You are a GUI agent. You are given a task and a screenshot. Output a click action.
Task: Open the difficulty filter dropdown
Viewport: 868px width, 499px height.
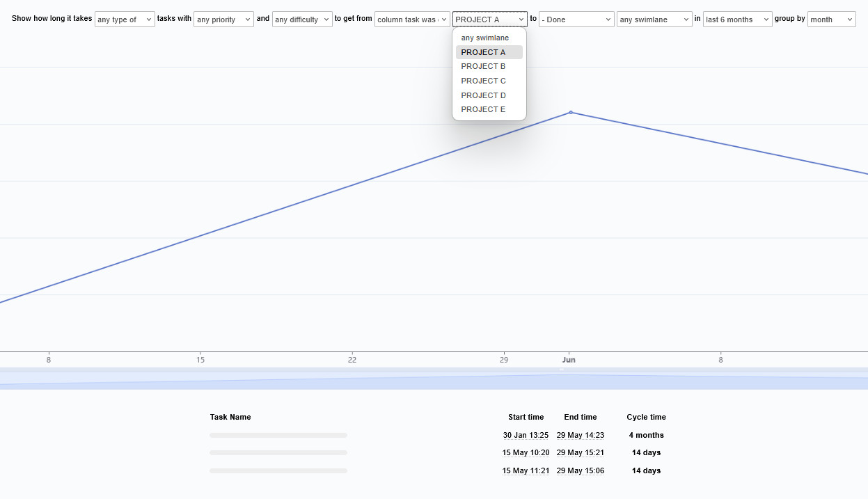pos(302,19)
